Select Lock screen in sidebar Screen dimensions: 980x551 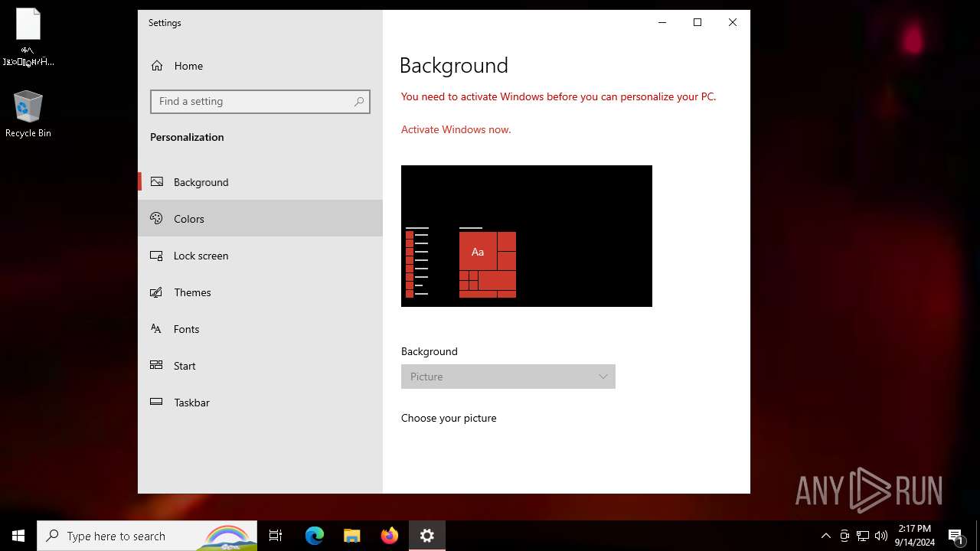[x=260, y=256]
